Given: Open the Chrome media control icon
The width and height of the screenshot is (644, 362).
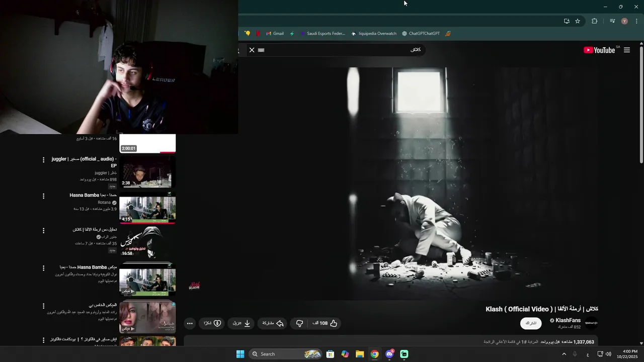Looking at the screenshot, I should tap(612, 21).
